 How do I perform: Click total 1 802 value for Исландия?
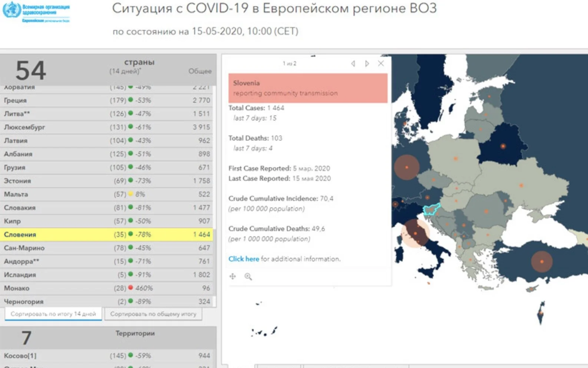coord(201,275)
